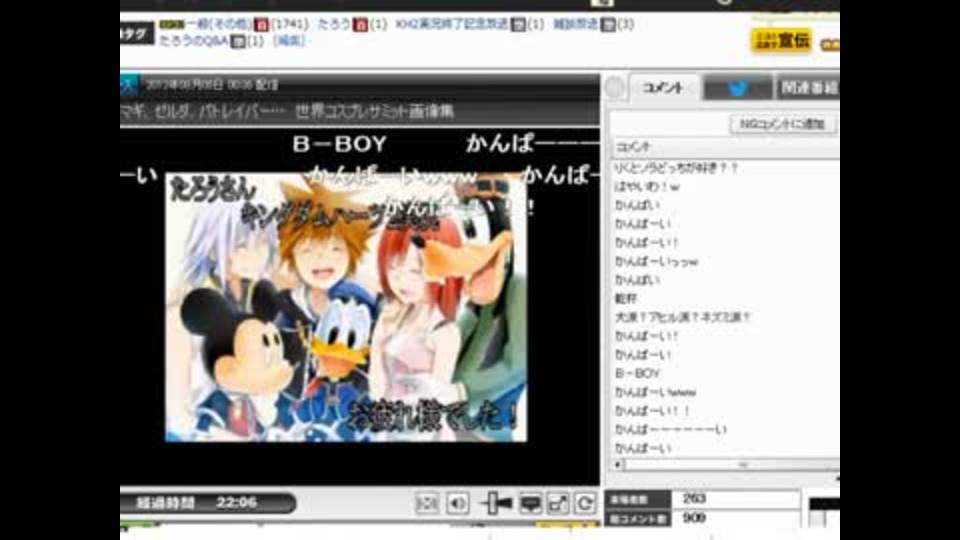This screenshot has height=540, width=960.
Task: Select comment '乾杯' in list
Action: coord(626,298)
